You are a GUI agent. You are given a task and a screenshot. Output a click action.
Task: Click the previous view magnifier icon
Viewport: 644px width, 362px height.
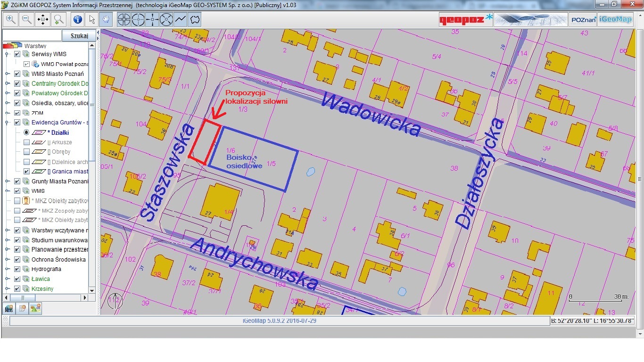coord(59,19)
